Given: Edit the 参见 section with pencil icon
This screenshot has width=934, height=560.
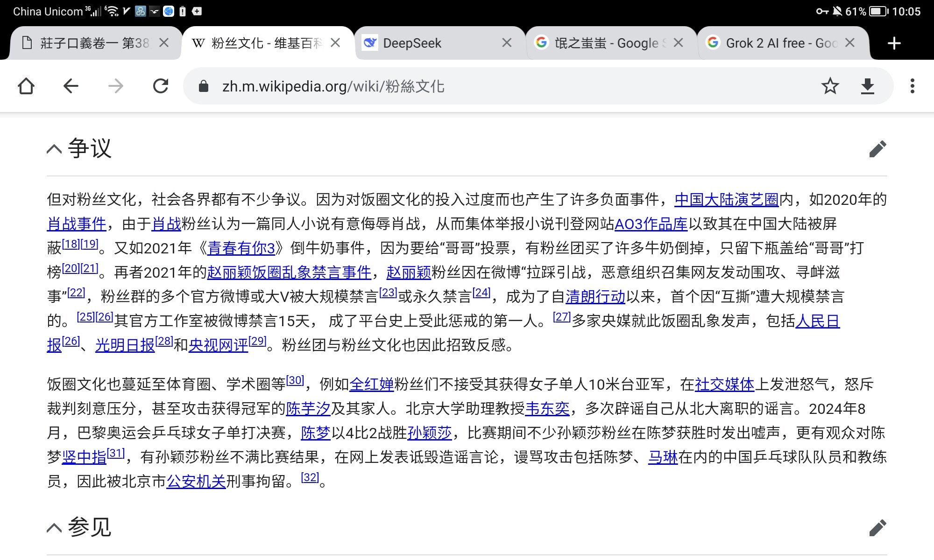Looking at the screenshot, I should (x=877, y=528).
